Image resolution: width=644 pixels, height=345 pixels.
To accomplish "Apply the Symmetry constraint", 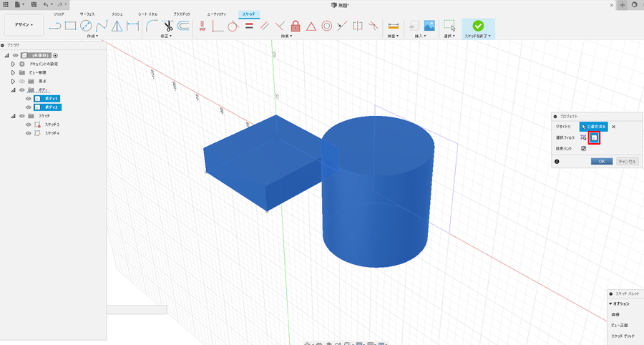I will (x=357, y=26).
